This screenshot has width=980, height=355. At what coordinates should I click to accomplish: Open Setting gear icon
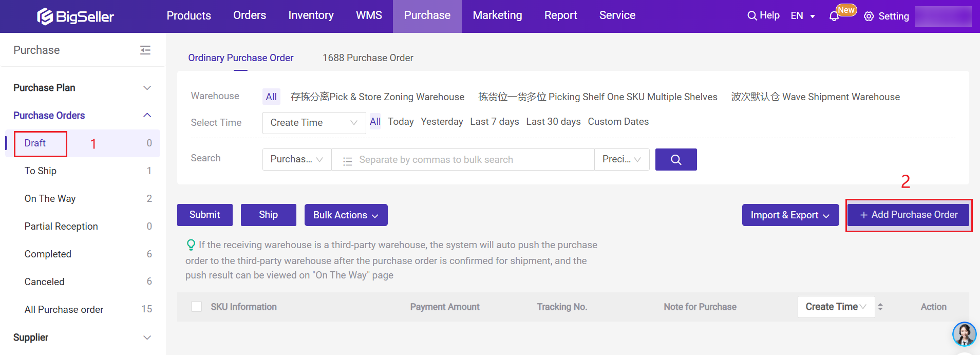click(869, 16)
